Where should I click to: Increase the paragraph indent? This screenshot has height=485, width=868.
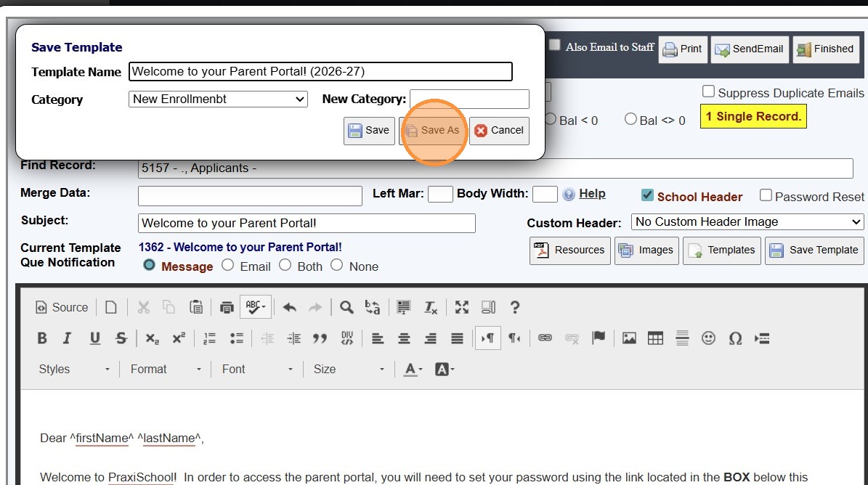pos(294,338)
